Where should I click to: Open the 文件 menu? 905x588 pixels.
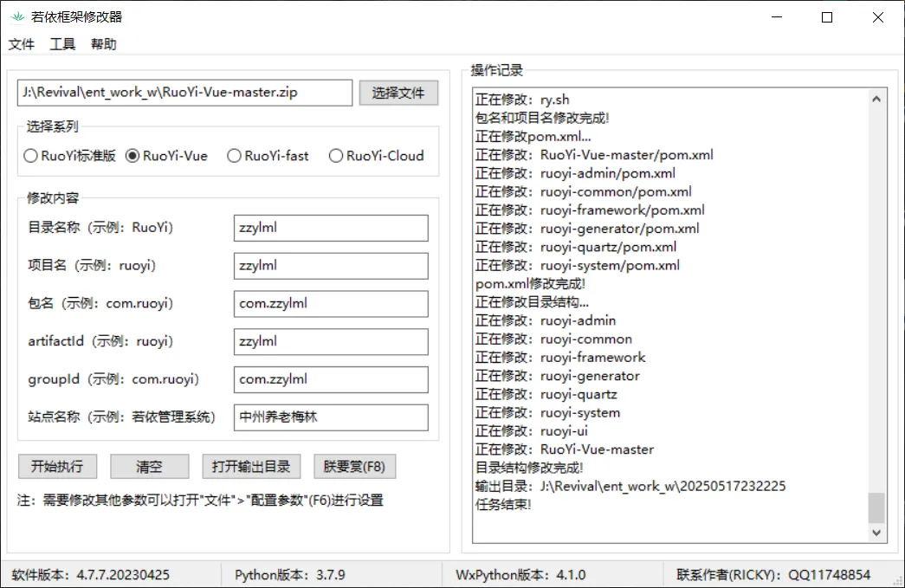pyautogui.click(x=22, y=44)
